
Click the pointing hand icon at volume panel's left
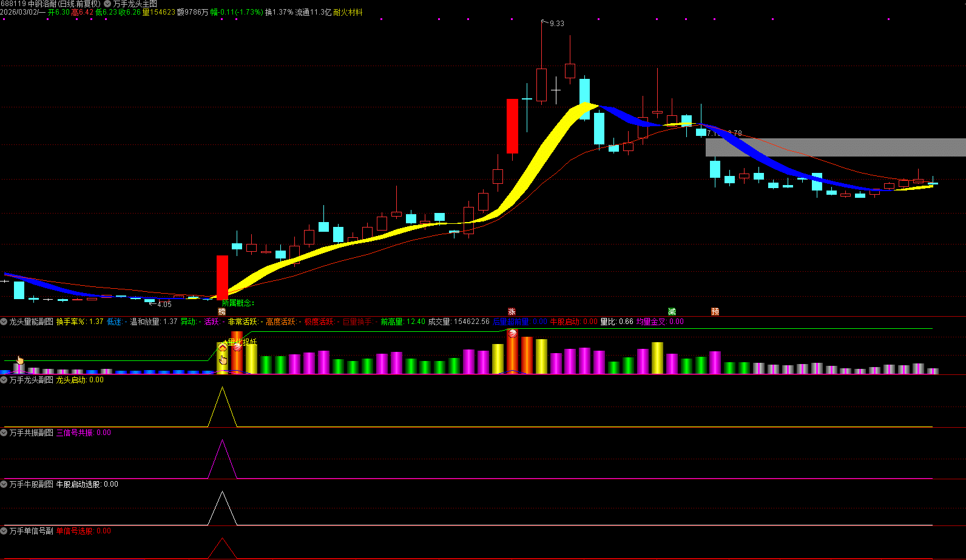coord(19,360)
